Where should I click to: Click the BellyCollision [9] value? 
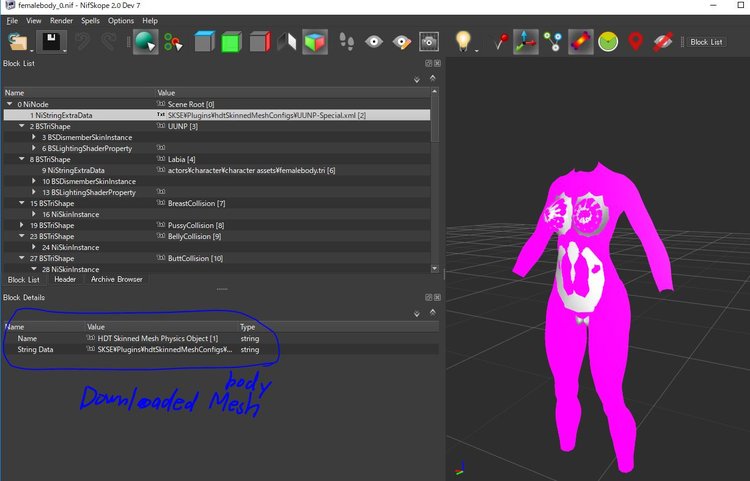point(194,236)
